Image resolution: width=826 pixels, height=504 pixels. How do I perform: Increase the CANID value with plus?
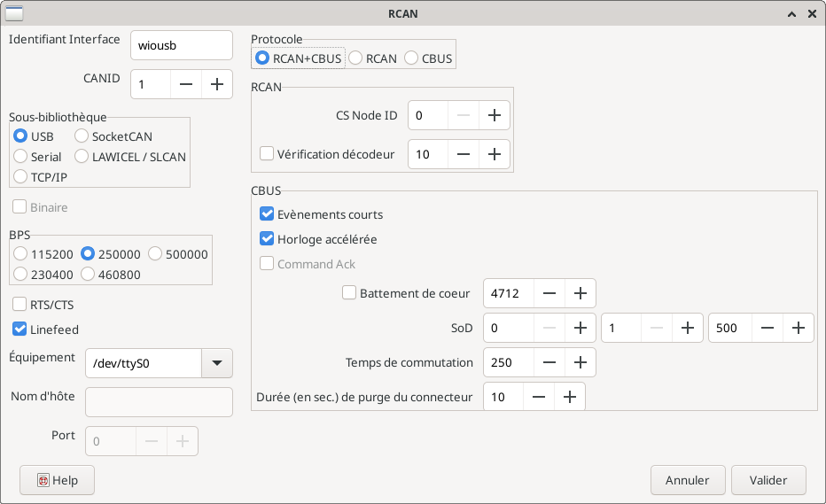click(x=216, y=84)
